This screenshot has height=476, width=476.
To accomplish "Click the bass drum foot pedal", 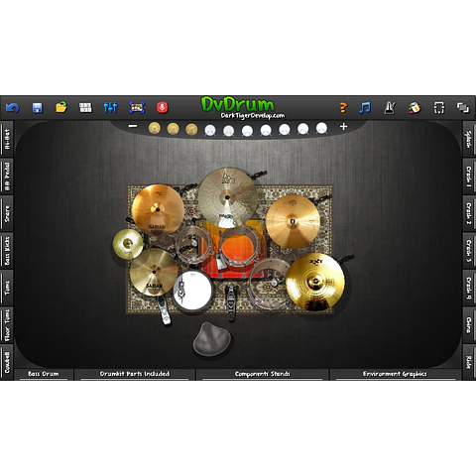I will click(x=231, y=301).
